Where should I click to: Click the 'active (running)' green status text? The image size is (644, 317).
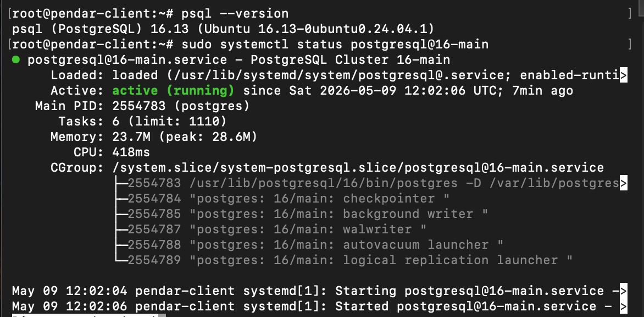[x=173, y=91]
